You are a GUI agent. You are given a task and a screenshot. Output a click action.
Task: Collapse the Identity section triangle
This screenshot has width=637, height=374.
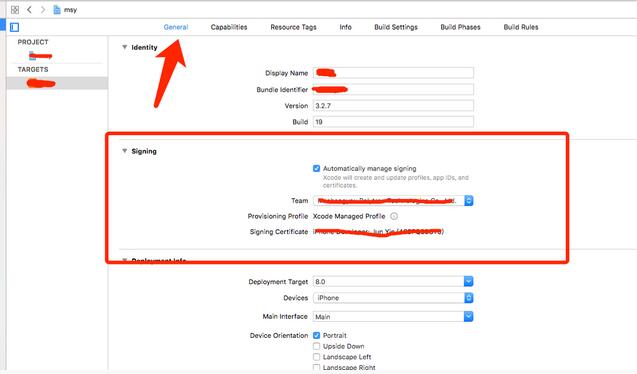(124, 47)
